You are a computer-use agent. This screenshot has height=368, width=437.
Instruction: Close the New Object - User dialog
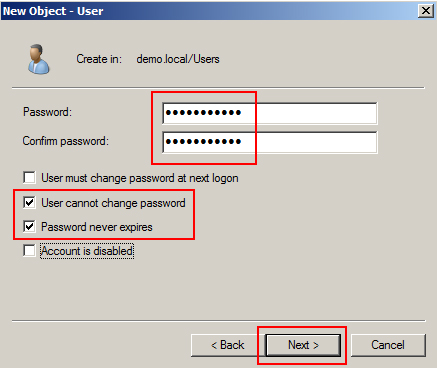(x=426, y=11)
